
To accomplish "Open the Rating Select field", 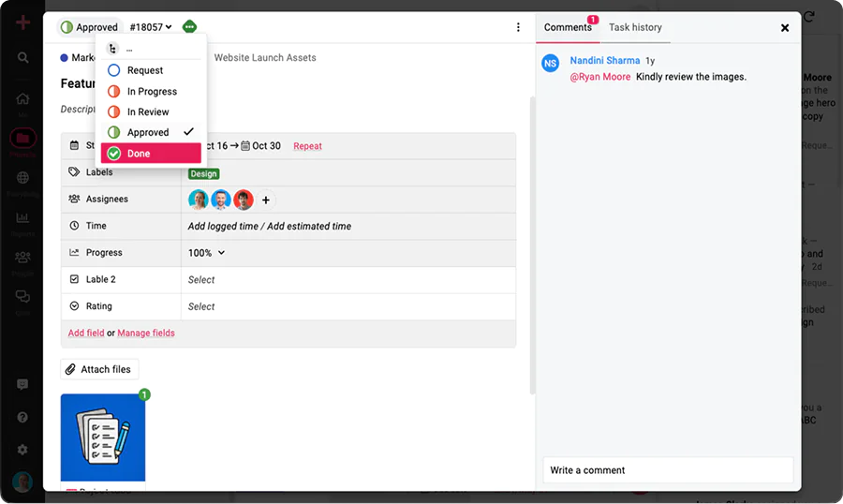I will coord(348,306).
